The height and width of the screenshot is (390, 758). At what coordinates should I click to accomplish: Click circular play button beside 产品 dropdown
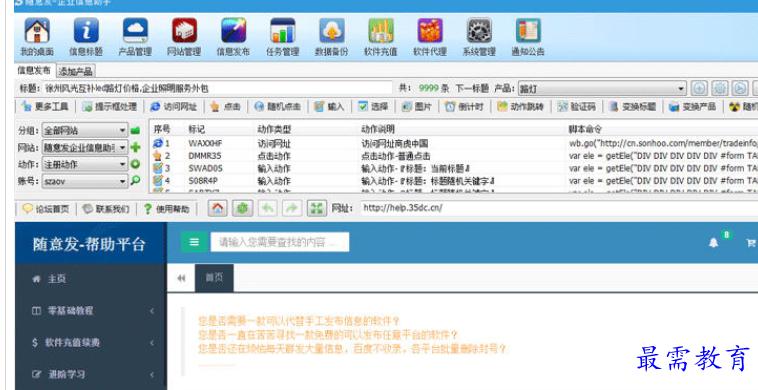[x=740, y=88]
